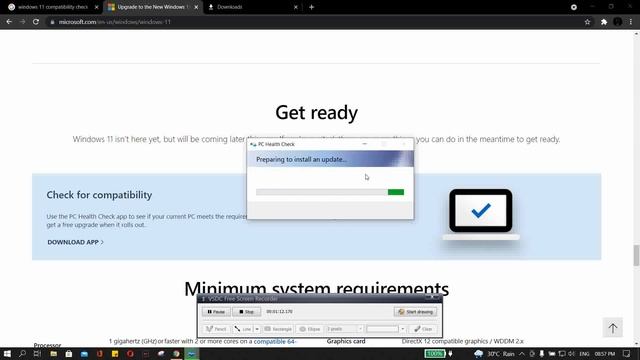This screenshot has height=360, width=640.
Task: Select the Ellipse drawing tool
Action: [x=310, y=329]
